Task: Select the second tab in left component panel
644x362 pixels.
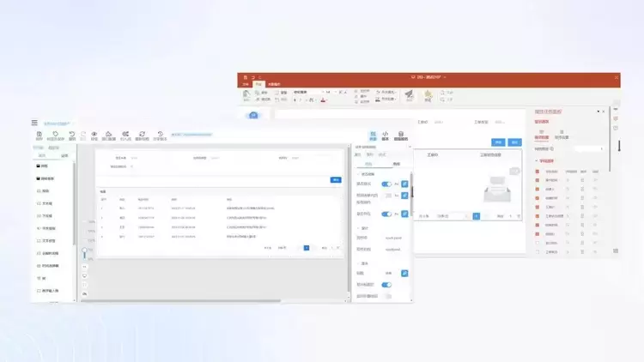Action: 64,155
